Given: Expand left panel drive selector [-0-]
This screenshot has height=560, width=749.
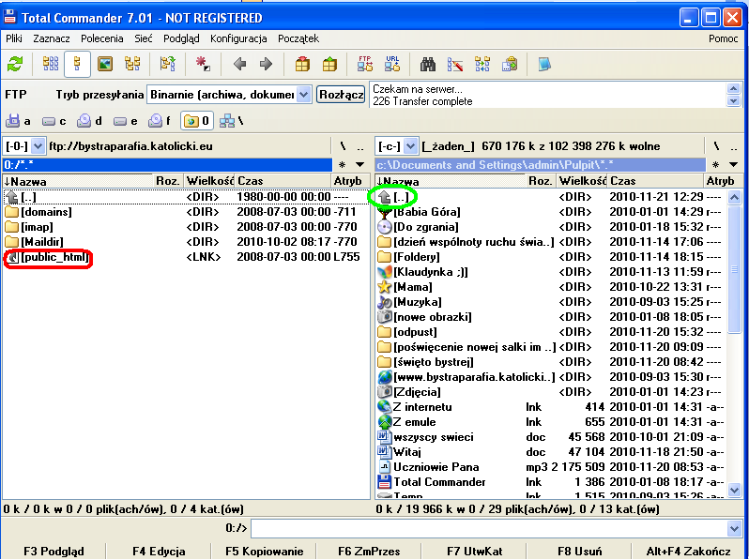Looking at the screenshot, I should pos(38,146).
